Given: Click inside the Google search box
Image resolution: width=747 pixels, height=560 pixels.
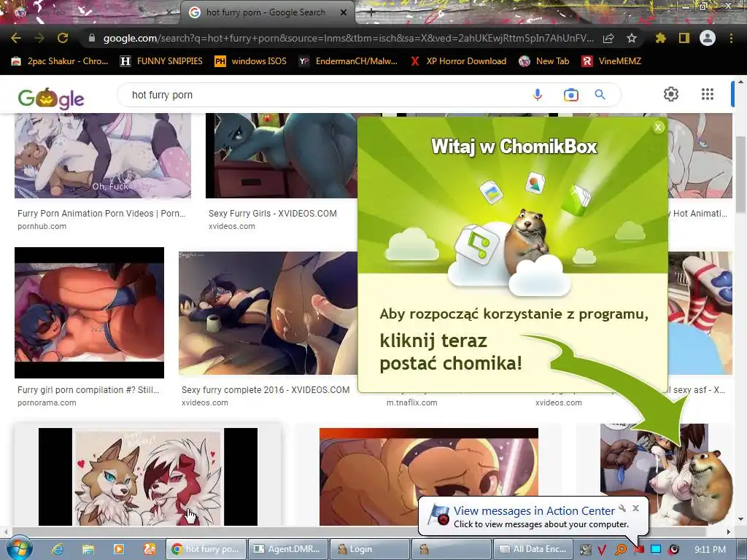Looking at the screenshot, I should [324, 95].
